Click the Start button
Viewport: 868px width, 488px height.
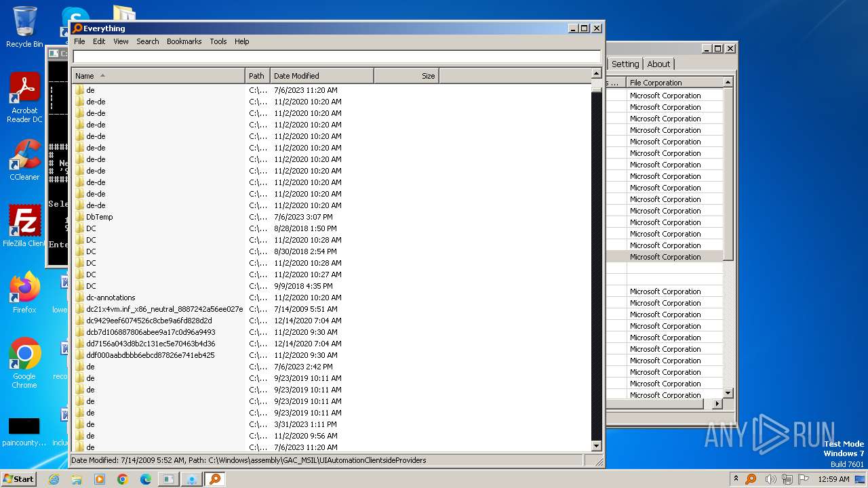click(19, 479)
